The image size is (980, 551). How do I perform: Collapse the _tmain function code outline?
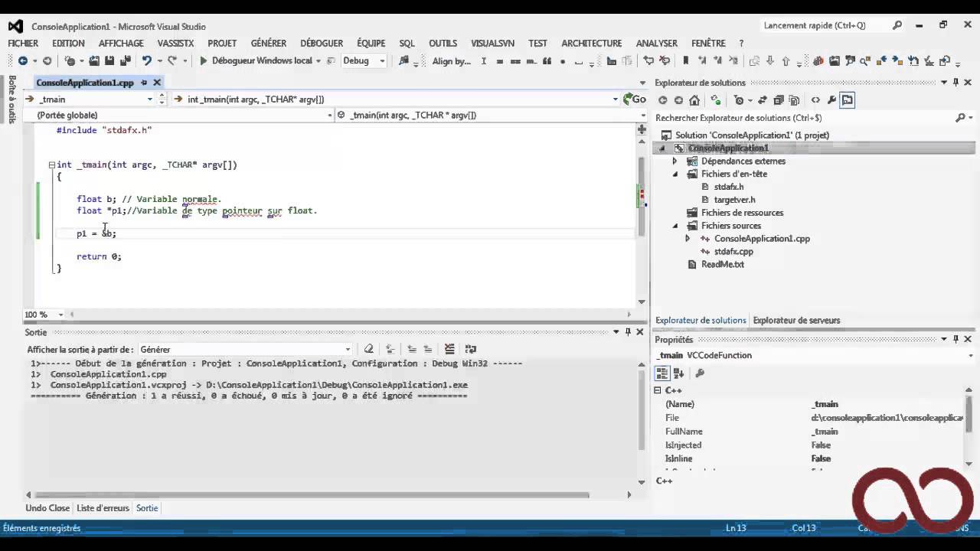(x=51, y=165)
